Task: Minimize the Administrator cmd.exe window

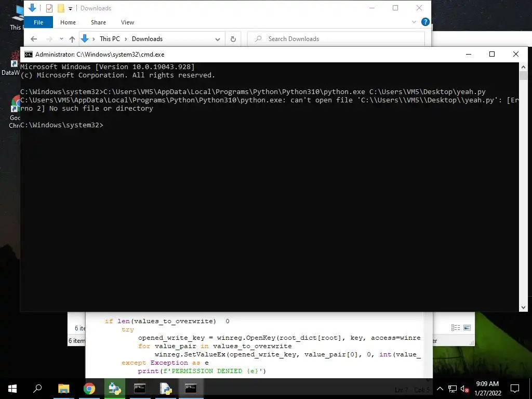Action: coord(469,54)
